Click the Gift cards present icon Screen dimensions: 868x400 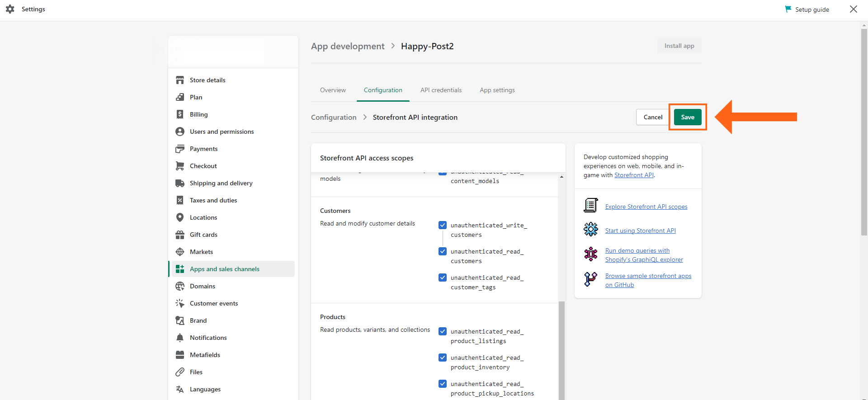click(180, 235)
